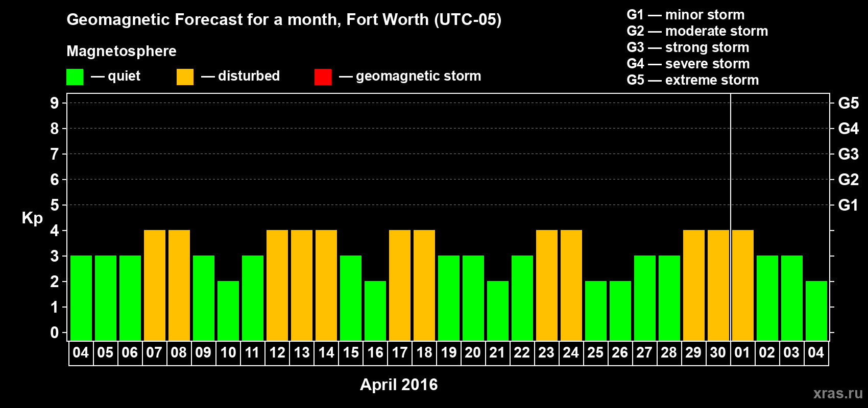Click the date label 22
Viewport: 868px width, 408px height.
pyautogui.click(x=522, y=353)
